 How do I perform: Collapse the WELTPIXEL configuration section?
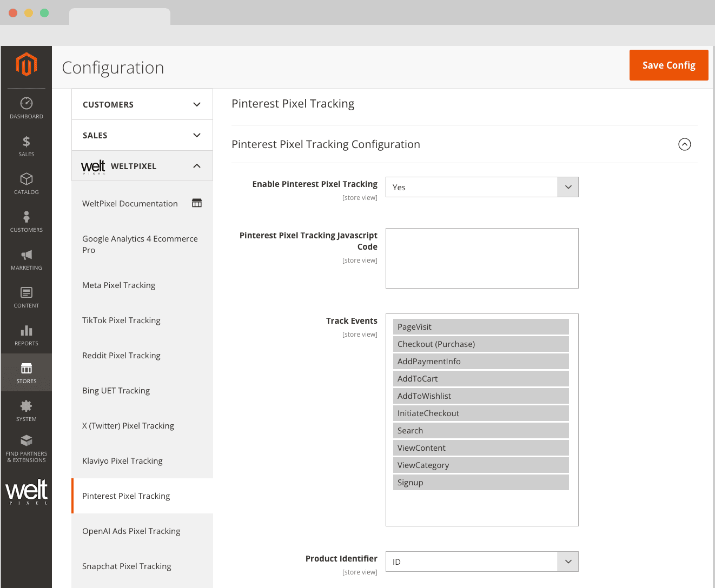[x=142, y=166]
